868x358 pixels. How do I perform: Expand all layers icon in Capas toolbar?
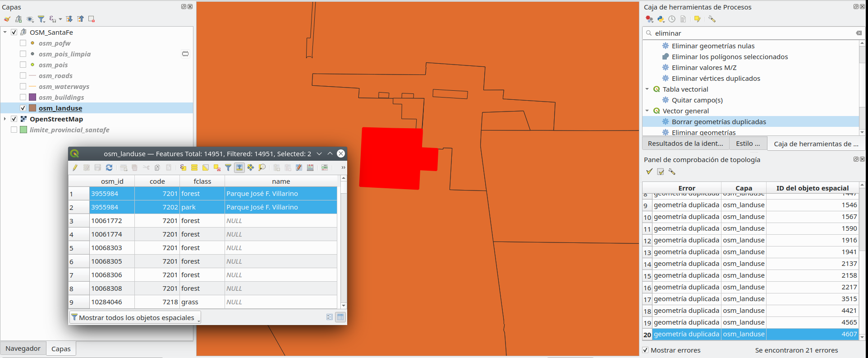[x=69, y=19]
